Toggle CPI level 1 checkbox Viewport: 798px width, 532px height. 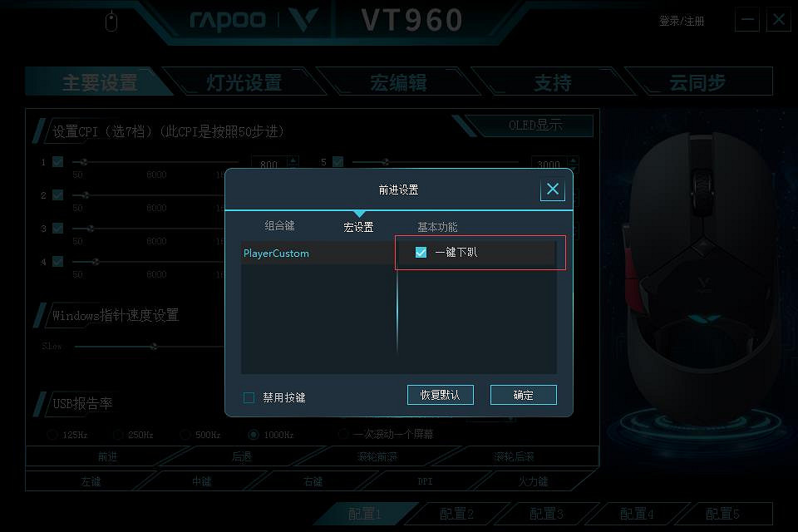pos(58,162)
